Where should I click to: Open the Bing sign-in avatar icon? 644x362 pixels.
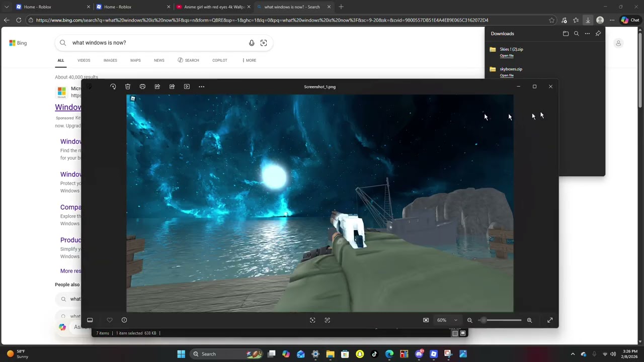coord(618,43)
